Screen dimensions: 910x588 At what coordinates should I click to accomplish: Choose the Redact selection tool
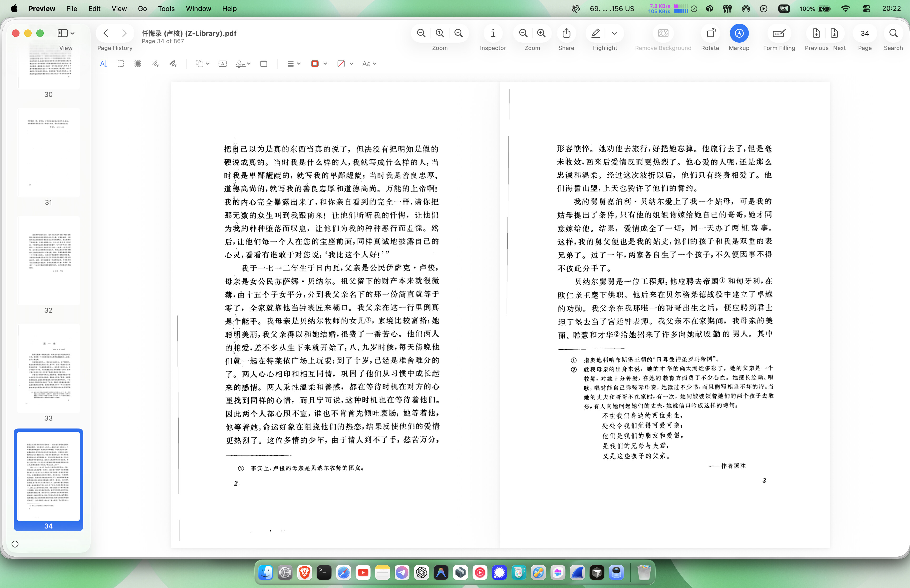click(x=137, y=64)
